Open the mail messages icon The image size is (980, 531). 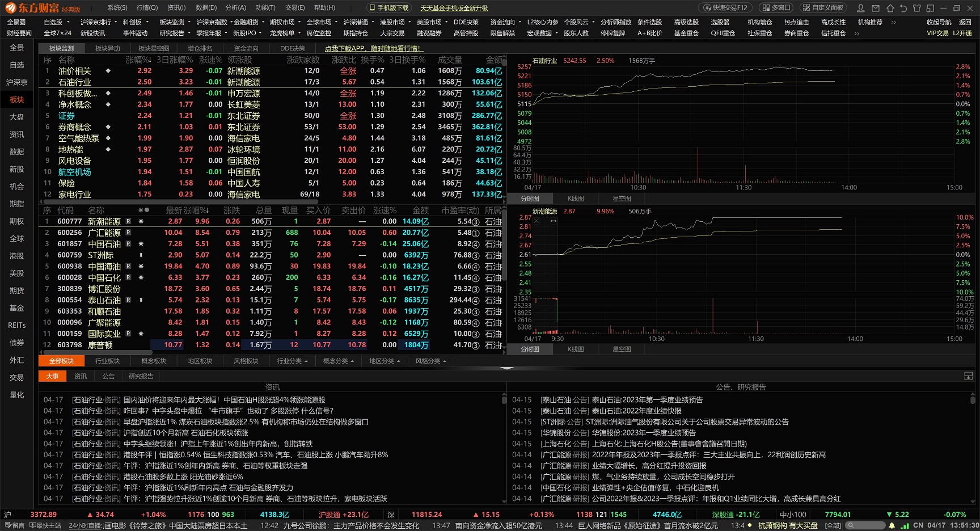(876, 8)
